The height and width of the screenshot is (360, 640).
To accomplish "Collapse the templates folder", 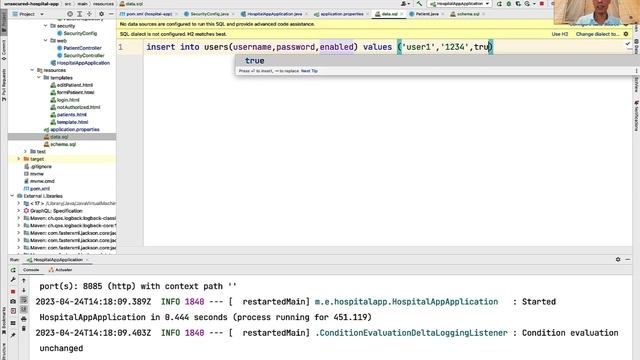I will [39, 78].
